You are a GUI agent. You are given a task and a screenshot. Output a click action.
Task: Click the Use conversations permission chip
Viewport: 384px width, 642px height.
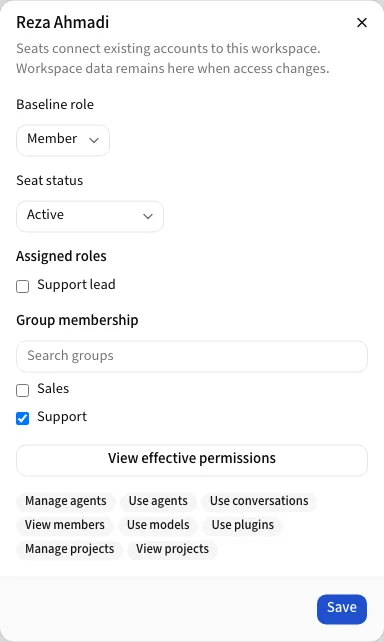click(259, 501)
